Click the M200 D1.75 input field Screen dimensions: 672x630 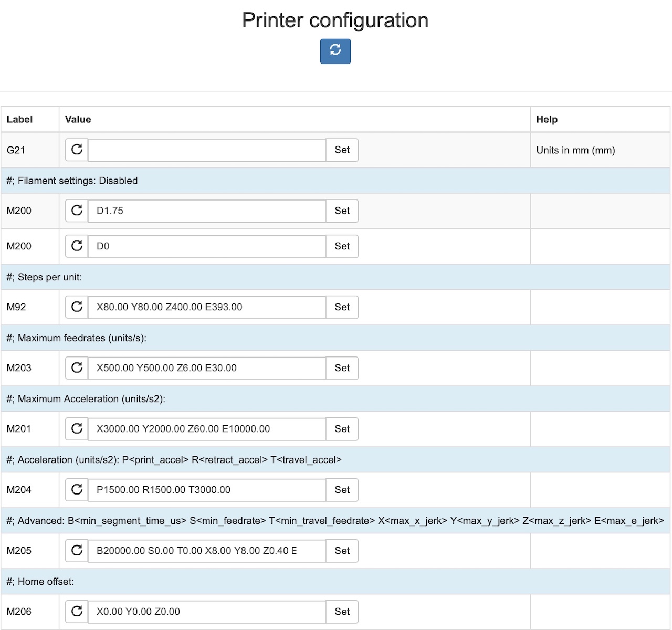pos(207,211)
